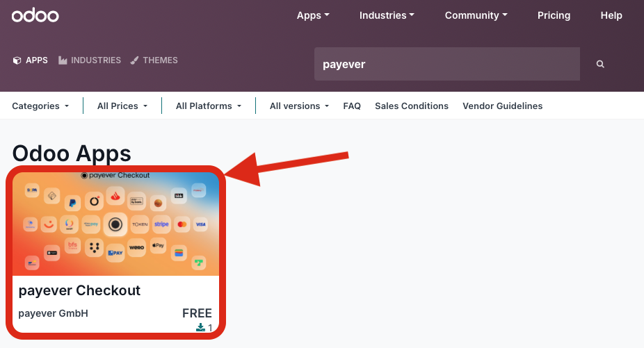Click the Santander flame icon in the thumbnail
The height and width of the screenshot is (348, 644).
click(115, 196)
